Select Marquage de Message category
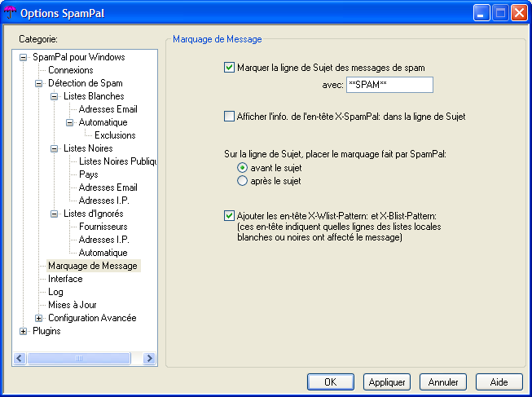Image resolution: width=532 pixels, height=397 pixels. coord(93,266)
